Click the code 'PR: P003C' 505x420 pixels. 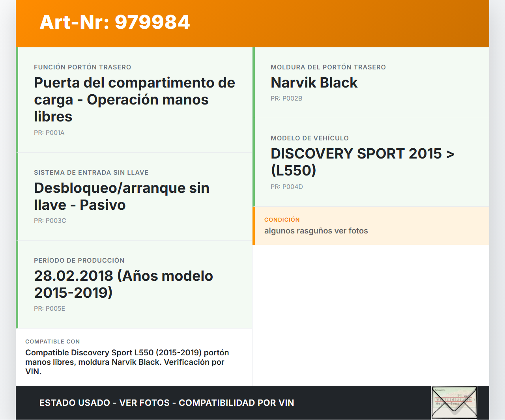click(x=50, y=221)
